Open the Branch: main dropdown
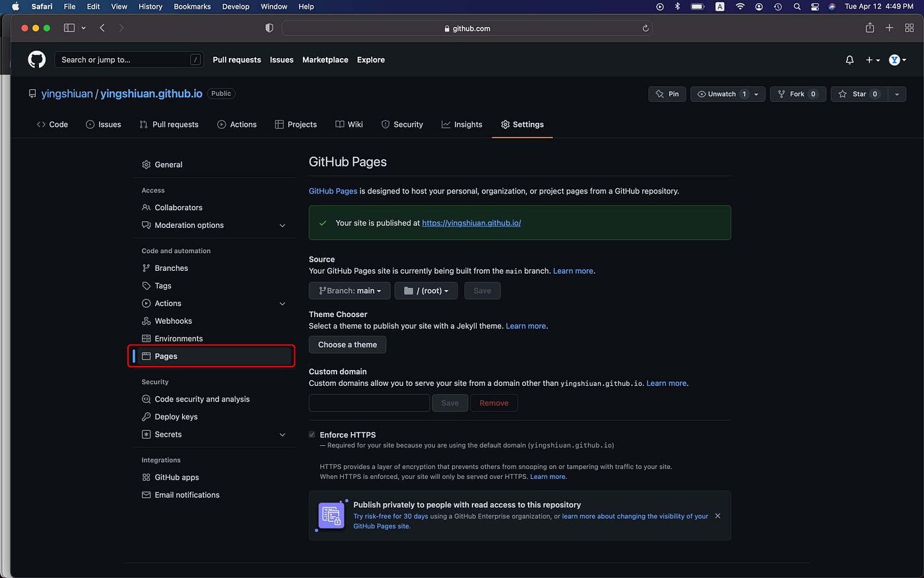Screen dimensions: 924x578 (349, 291)
